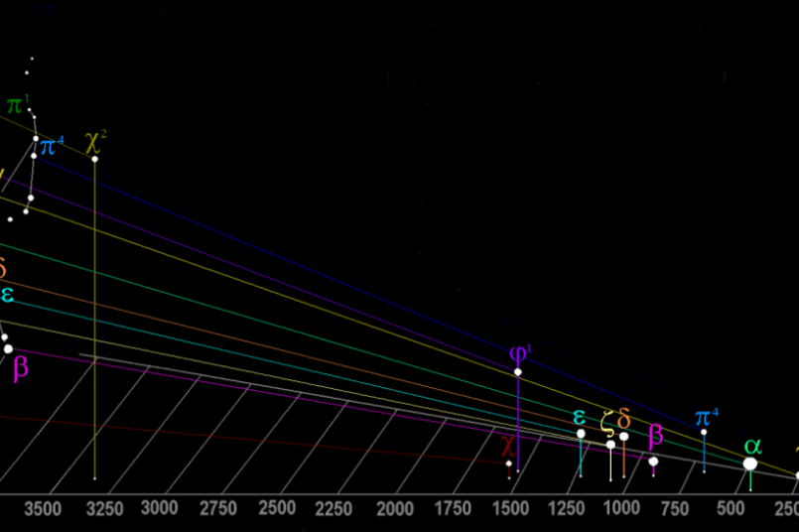This screenshot has height=532, width=799.
Task: Click the green π¹ constellation label
Action: [x=18, y=104]
